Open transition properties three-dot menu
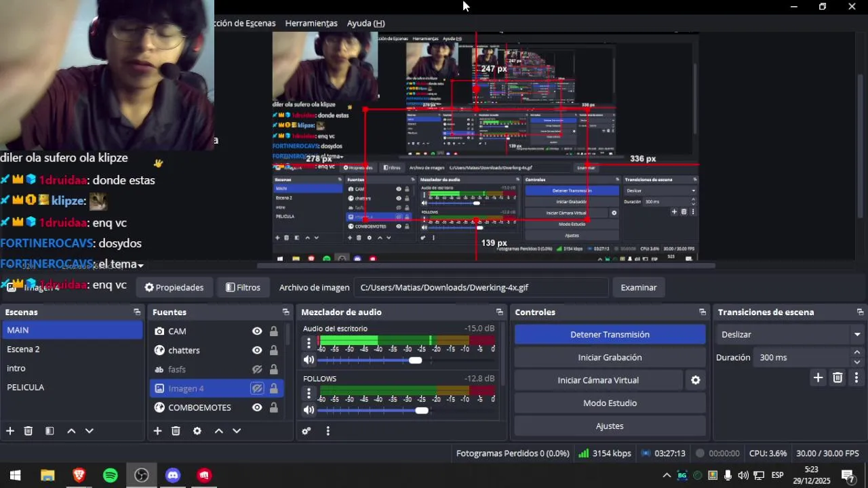The width and height of the screenshot is (868, 488). [856, 378]
